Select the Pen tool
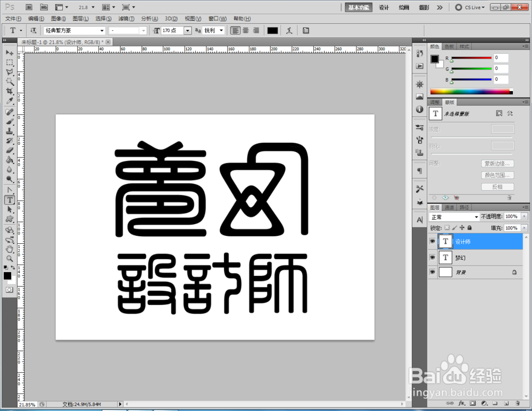532x411 pixels. point(10,190)
